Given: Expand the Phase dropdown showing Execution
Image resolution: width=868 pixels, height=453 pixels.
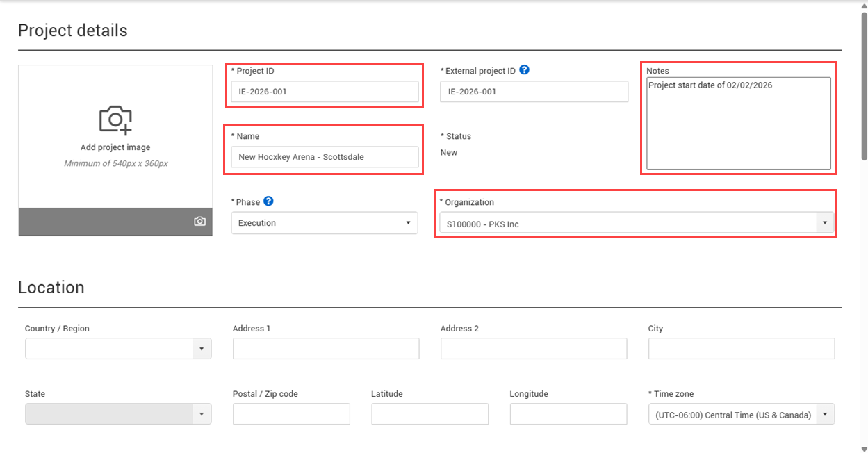Looking at the screenshot, I should 324,223.
